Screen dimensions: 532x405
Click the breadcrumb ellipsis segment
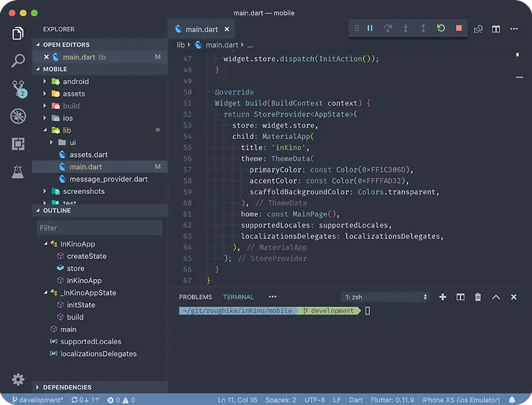click(x=250, y=45)
